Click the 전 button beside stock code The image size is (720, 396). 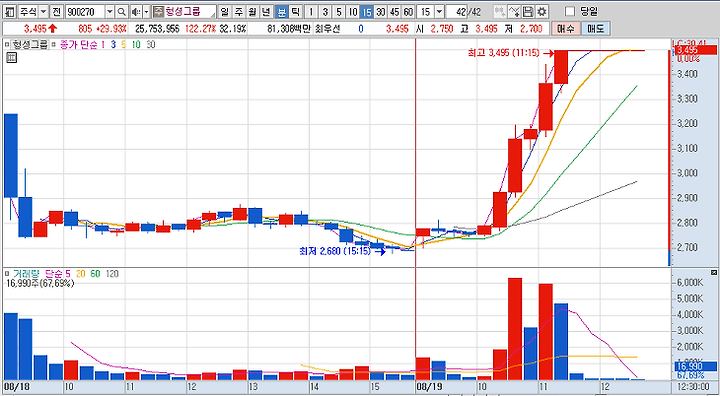pos(56,11)
